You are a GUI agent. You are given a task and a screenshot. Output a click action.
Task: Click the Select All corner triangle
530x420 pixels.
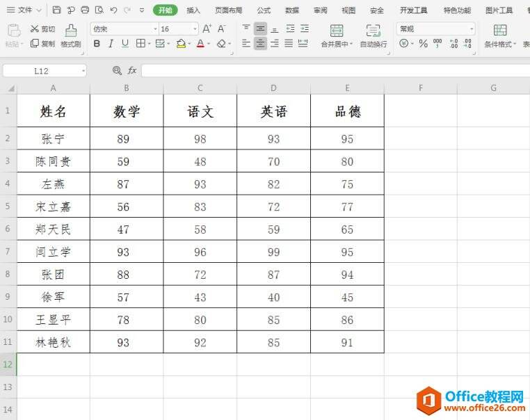[x=11, y=88]
